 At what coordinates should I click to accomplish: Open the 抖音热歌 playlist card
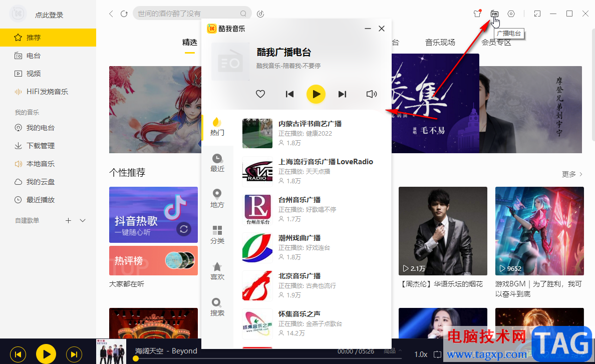point(153,215)
